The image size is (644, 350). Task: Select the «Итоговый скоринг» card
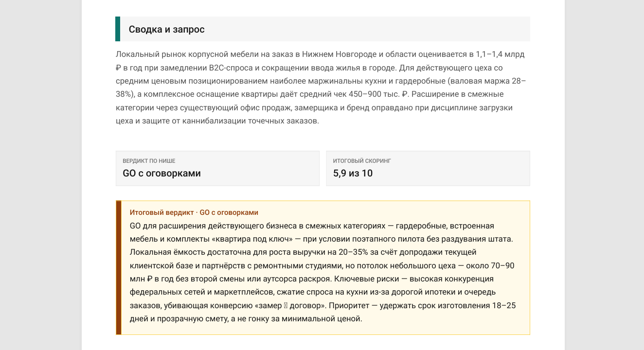[x=428, y=168]
